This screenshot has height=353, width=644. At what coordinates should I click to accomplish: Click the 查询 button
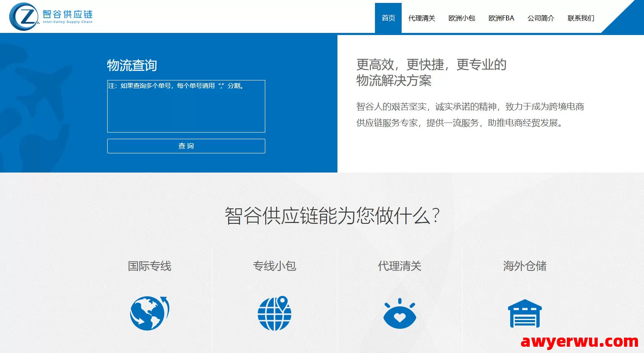click(x=186, y=146)
